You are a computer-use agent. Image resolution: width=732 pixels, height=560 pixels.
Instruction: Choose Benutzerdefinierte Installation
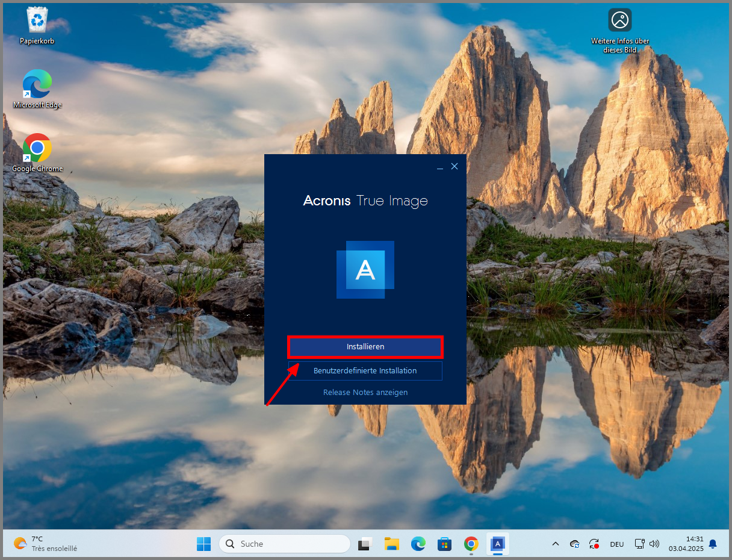[365, 370]
